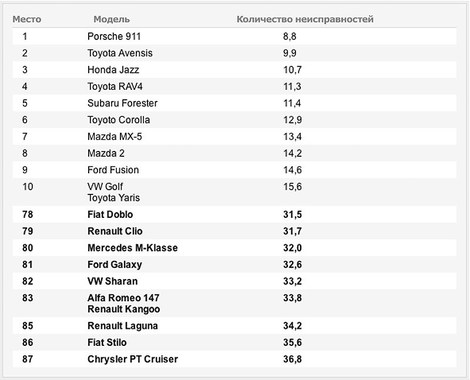Click the 36,8 fault count value
Image resolution: width=470 pixels, height=380 pixels.
tap(293, 359)
